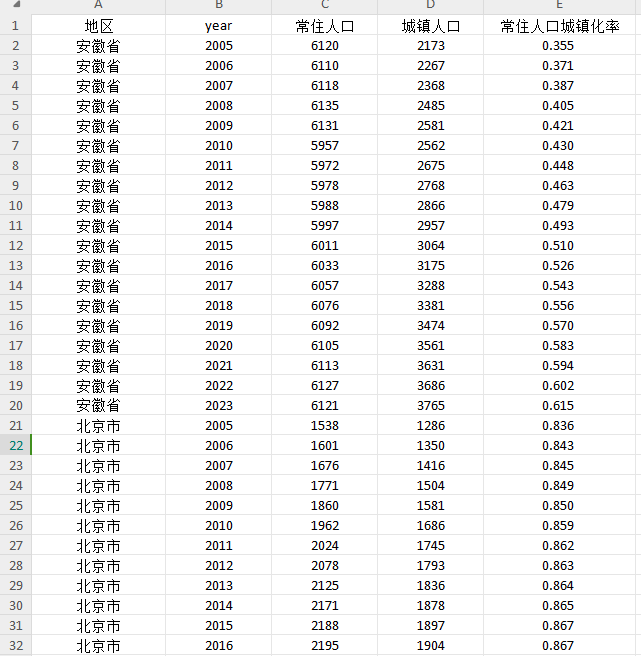This screenshot has height=656, width=641.
Task: Select cell with year 2023 for 安徽省
Action: tap(218, 406)
